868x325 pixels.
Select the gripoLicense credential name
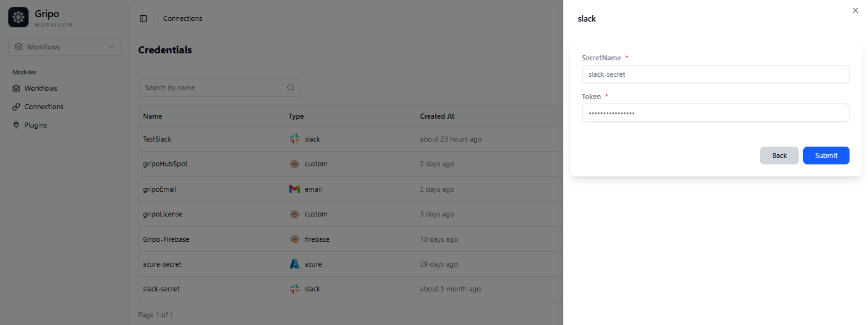click(x=163, y=214)
